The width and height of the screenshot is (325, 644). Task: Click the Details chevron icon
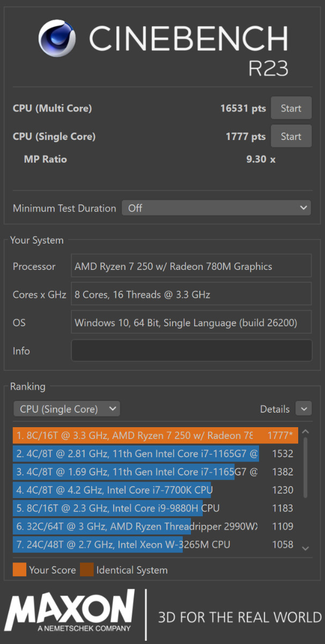(304, 408)
